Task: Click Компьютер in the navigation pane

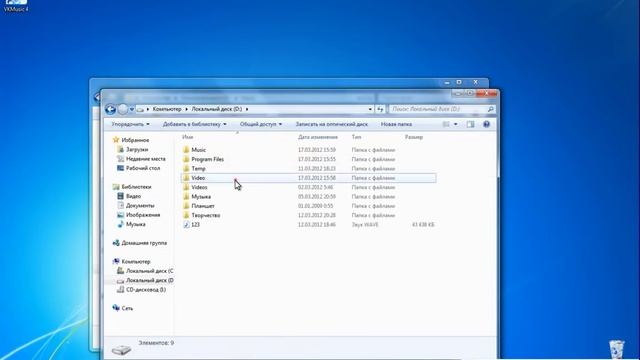Action: pyautogui.click(x=136, y=262)
